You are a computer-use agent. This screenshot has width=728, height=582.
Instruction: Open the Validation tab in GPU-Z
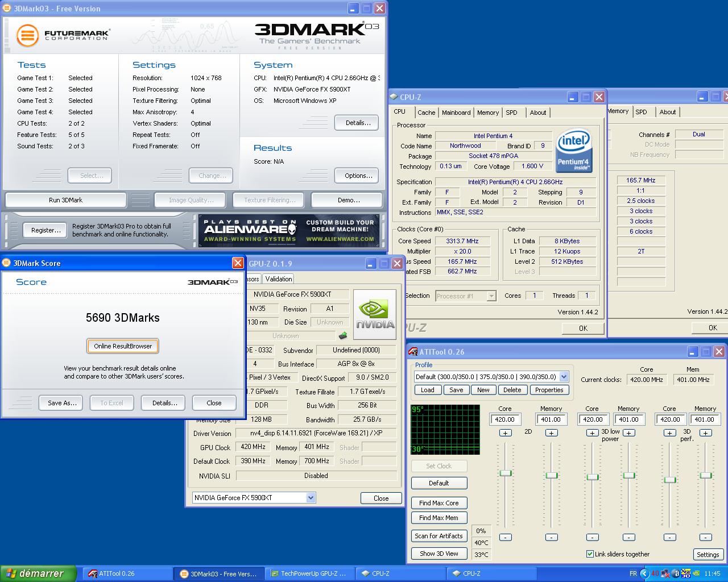click(279, 278)
